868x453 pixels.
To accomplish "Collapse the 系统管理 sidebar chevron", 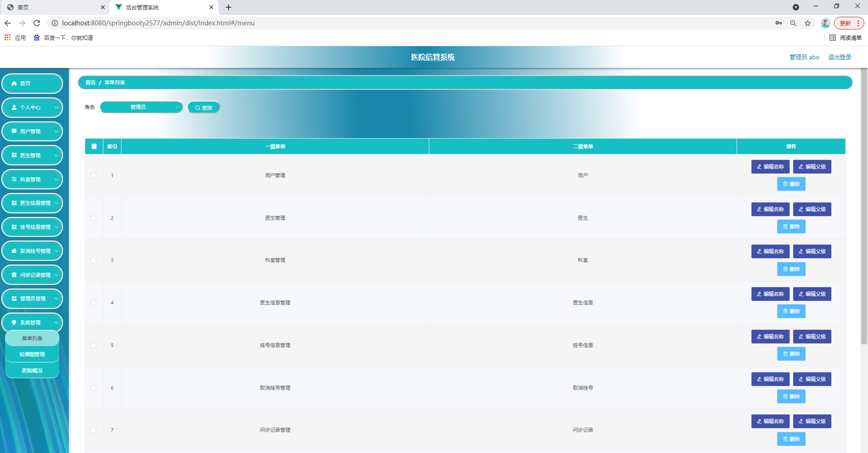I will click(x=56, y=323).
